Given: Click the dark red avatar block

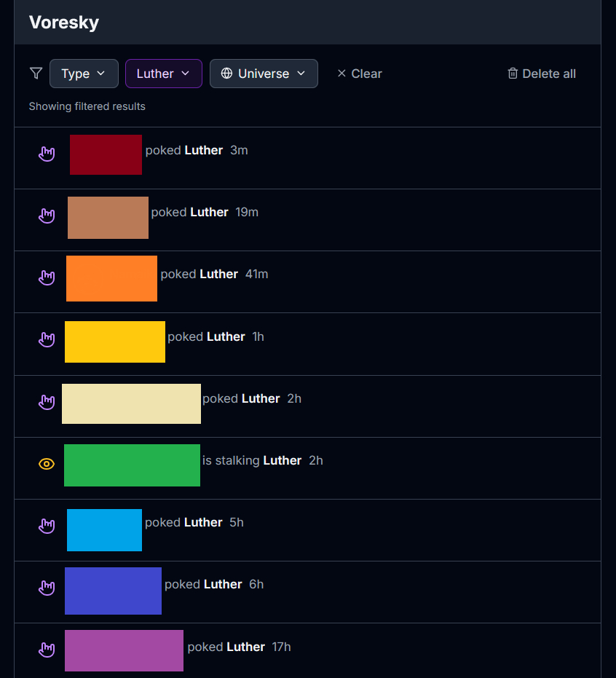Looking at the screenshot, I should (106, 154).
